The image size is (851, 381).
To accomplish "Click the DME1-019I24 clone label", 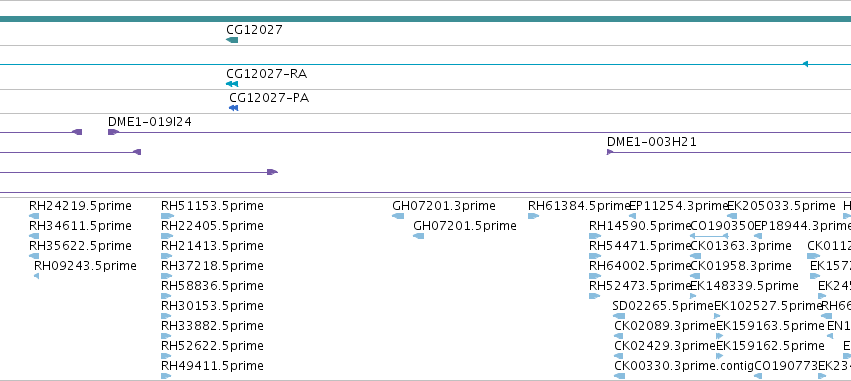I will (x=150, y=122).
